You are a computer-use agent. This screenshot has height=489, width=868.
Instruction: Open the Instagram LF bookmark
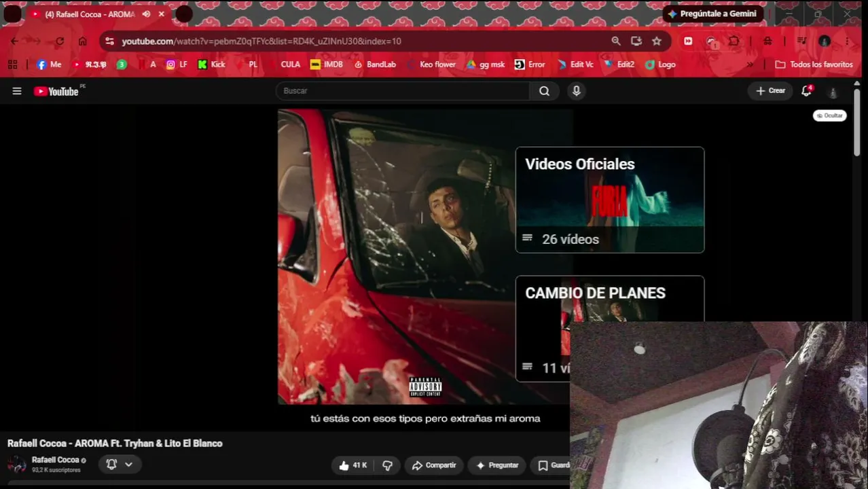pos(177,65)
